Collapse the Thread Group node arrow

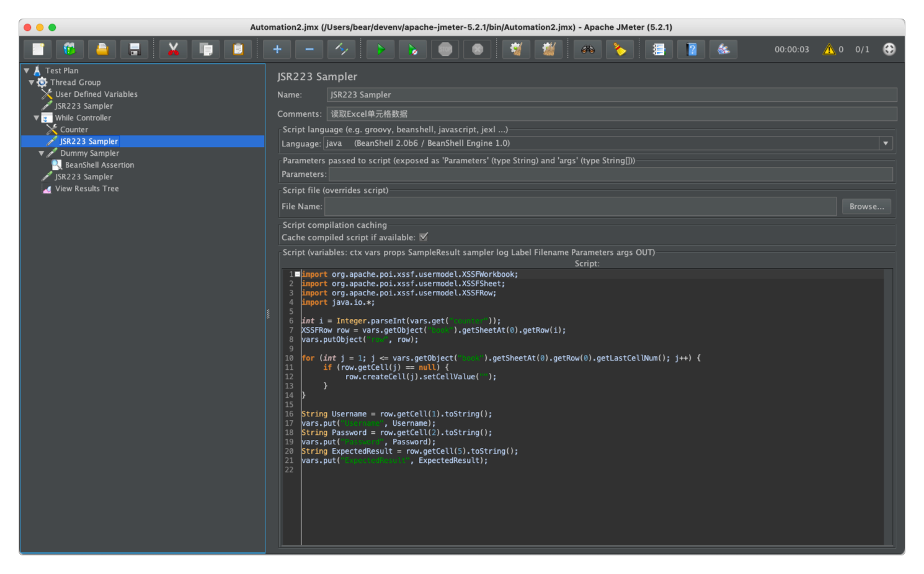32,83
